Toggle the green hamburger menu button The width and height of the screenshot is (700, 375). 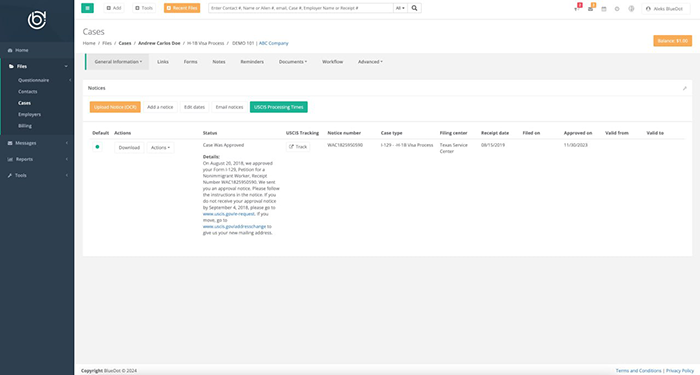click(x=88, y=8)
